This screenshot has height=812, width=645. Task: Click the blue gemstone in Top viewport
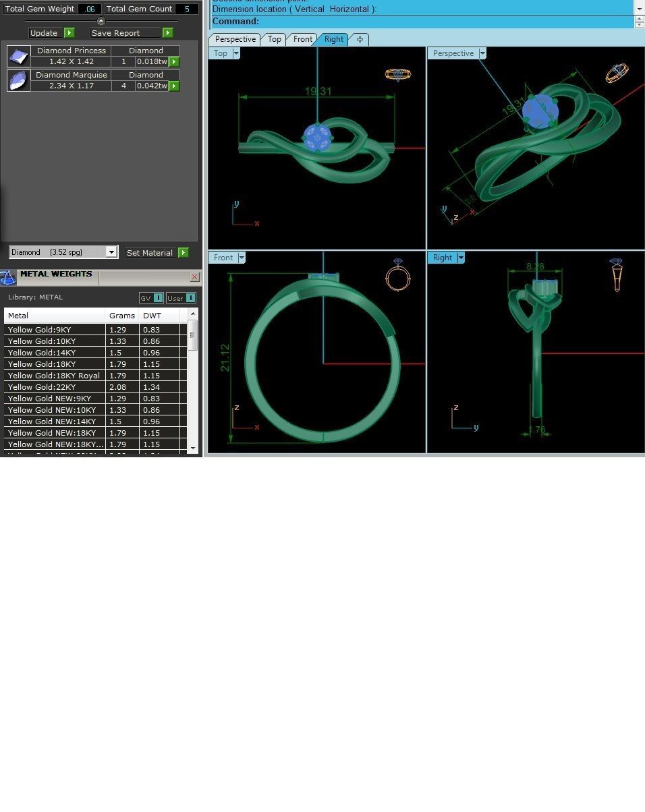[x=318, y=138]
